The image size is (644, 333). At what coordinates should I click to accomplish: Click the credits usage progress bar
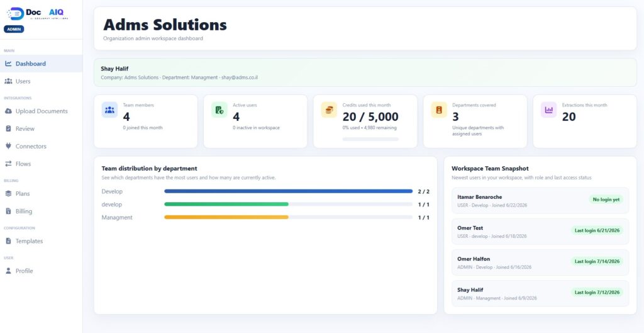point(370,139)
